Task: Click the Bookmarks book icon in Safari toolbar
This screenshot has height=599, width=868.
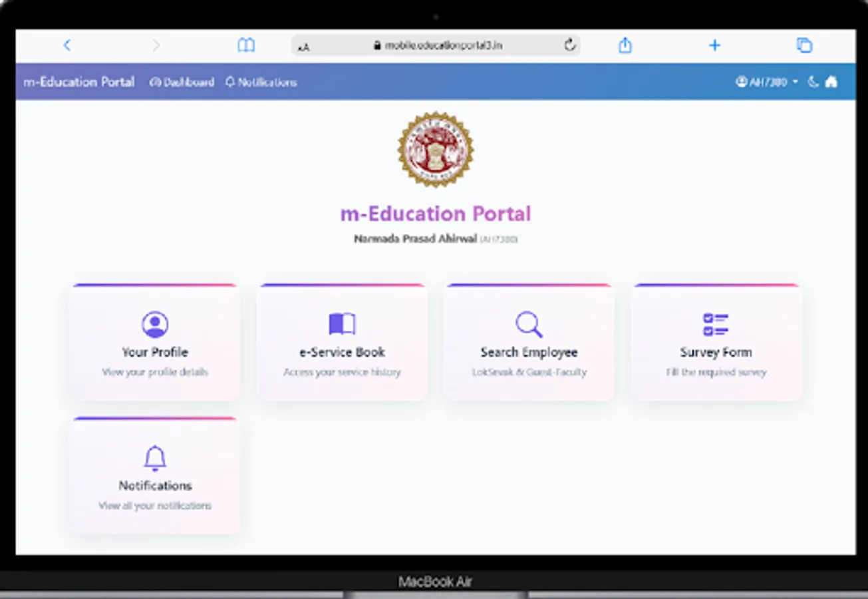Action: click(x=246, y=45)
